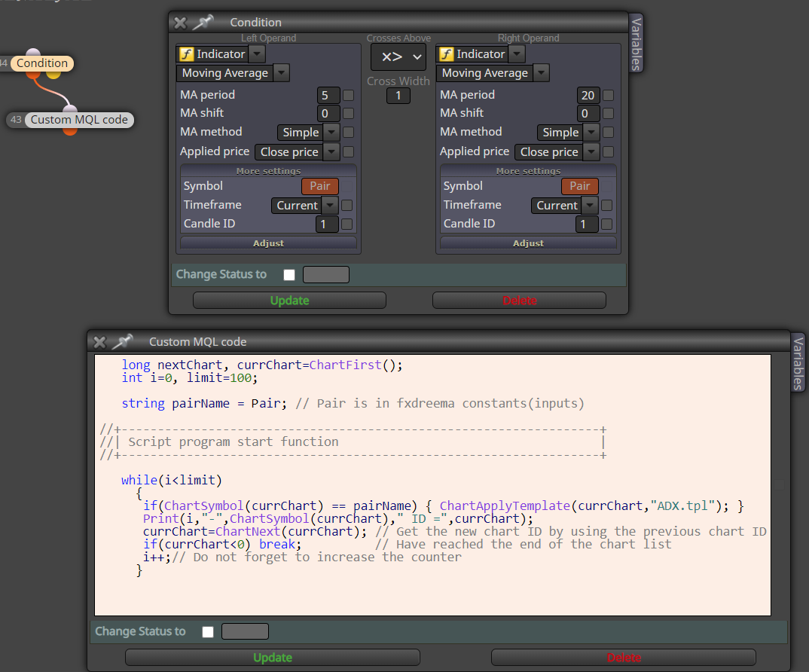Pin the Custom MQL code panel
The height and width of the screenshot is (672, 809).
click(x=122, y=342)
